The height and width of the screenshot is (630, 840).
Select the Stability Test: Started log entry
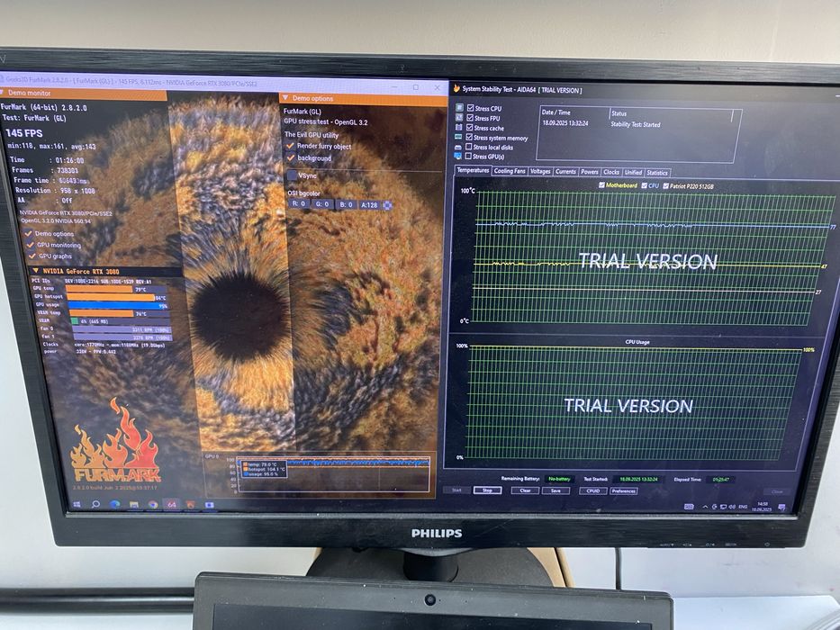click(636, 124)
